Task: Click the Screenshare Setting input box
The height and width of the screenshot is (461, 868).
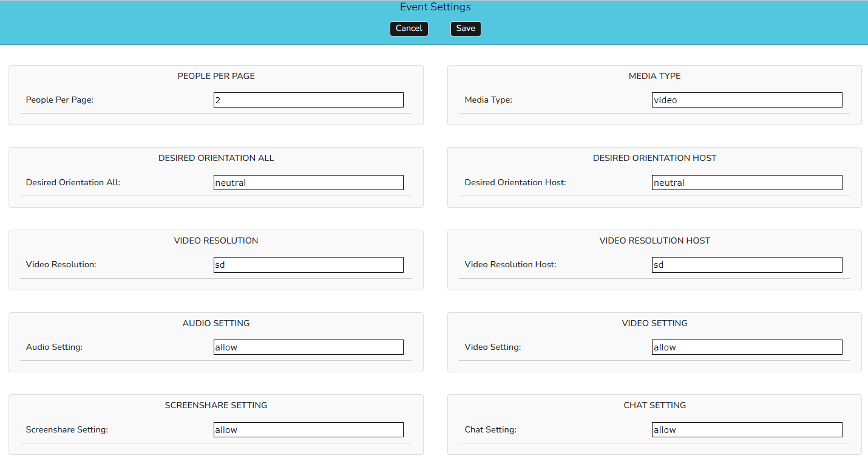Action: coord(308,429)
